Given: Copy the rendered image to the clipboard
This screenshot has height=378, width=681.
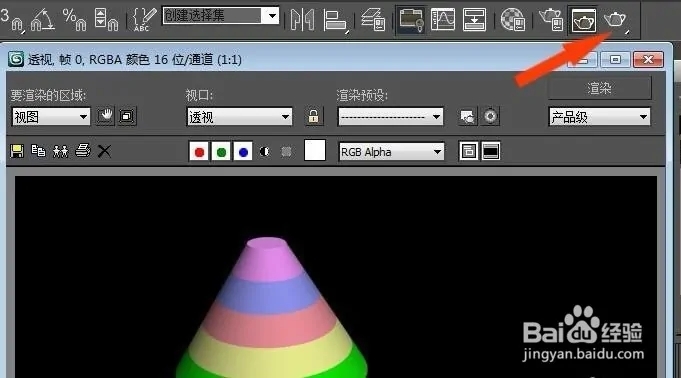Looking at the screenshot, I should click(x=39, y=151).
